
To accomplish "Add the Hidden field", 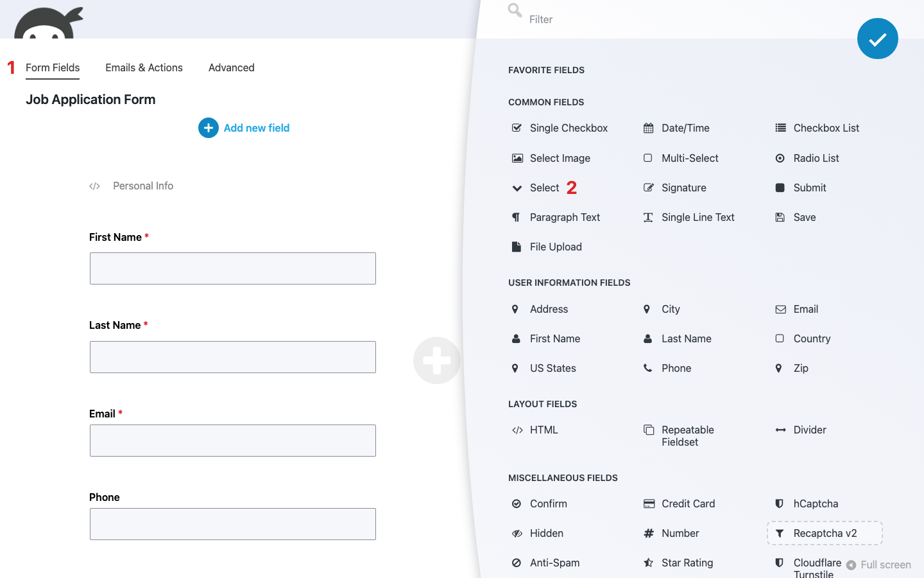I will [x=537, y=533].
